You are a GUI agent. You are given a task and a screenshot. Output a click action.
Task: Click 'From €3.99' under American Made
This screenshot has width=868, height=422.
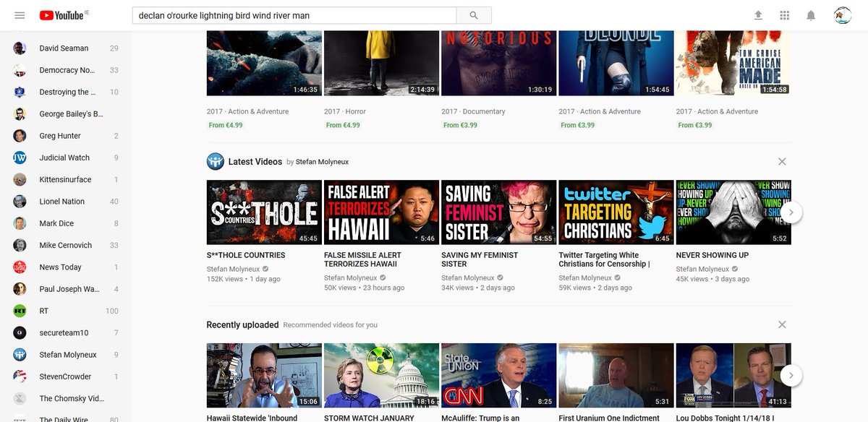coord(695,125)
